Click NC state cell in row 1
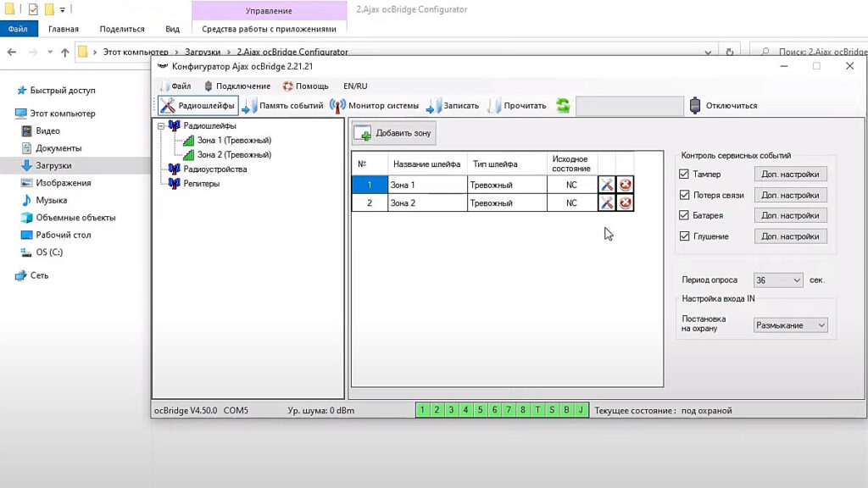Screen dimensions: 868x488 pos(572,185)
